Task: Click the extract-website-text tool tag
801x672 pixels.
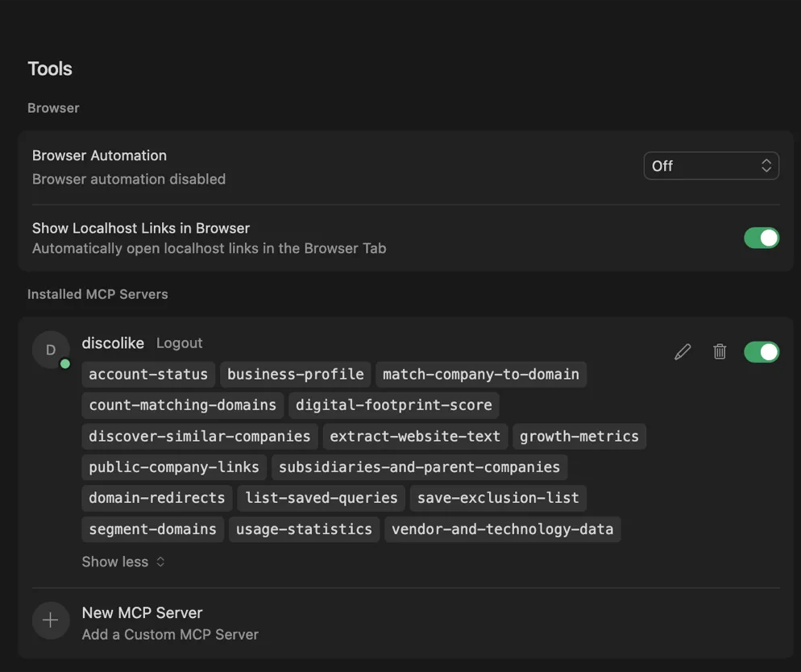Action: 415,436
